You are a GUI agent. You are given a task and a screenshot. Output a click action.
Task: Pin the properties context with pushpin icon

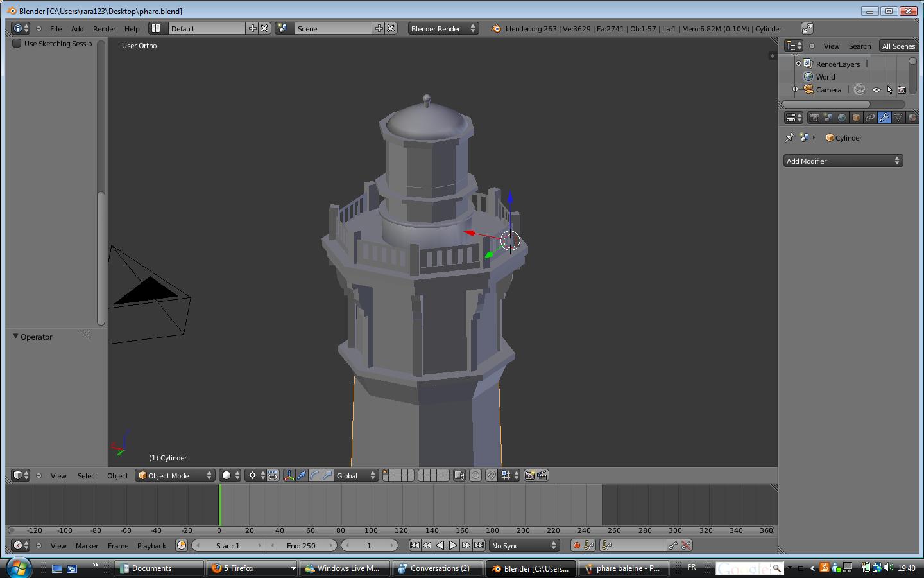(x=790, y=137)
